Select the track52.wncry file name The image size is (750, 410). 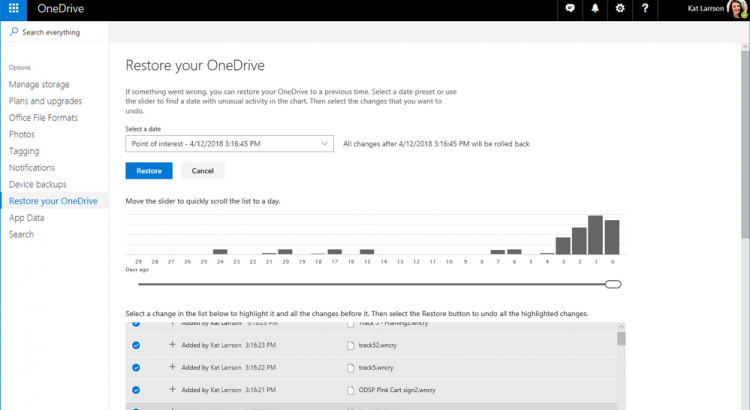(378, 345)
